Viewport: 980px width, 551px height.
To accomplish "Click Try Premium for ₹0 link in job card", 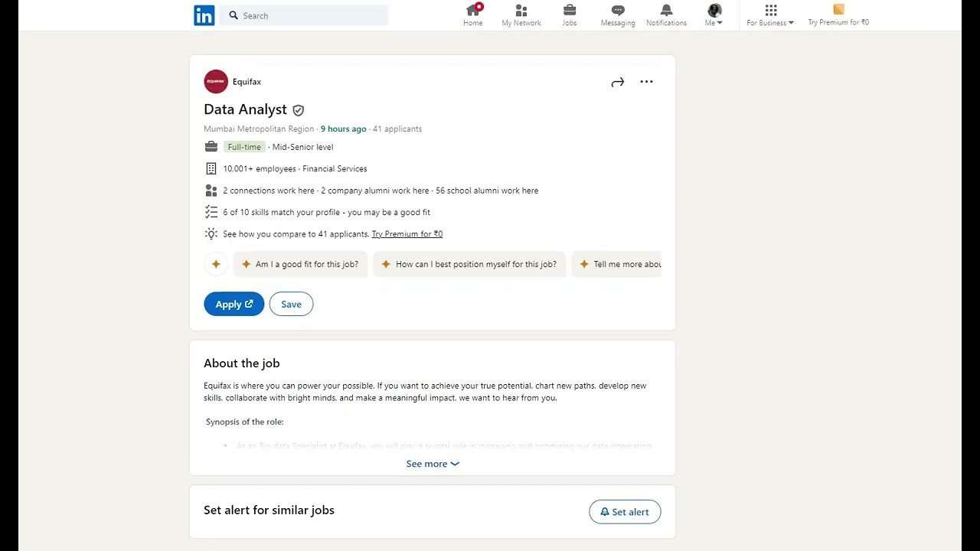I will tap(407, 234).
